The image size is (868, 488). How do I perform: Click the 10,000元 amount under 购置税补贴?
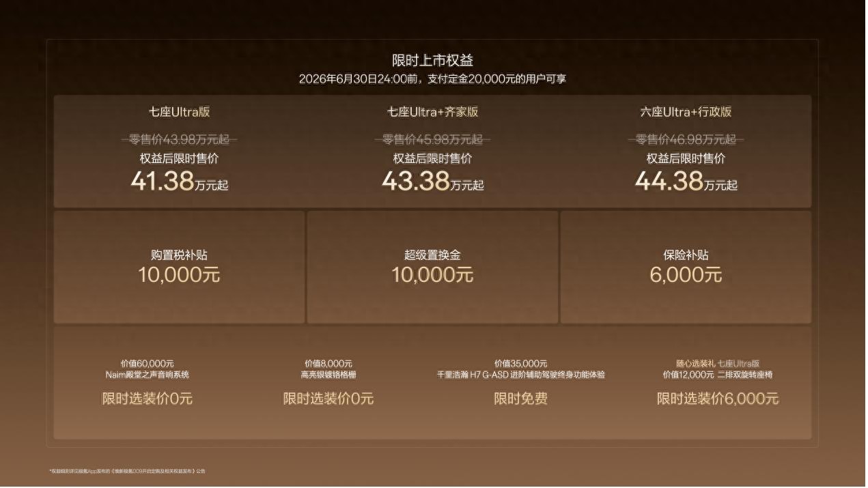tap(179, 275)
